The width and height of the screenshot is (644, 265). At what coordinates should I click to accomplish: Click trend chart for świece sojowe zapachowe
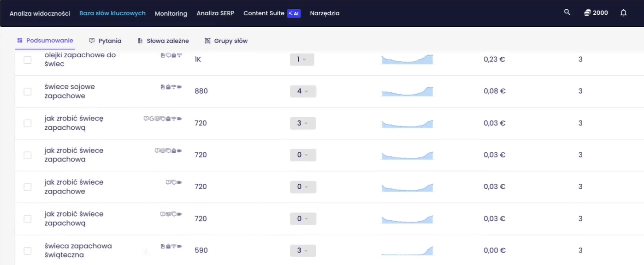tap(407, 91)
